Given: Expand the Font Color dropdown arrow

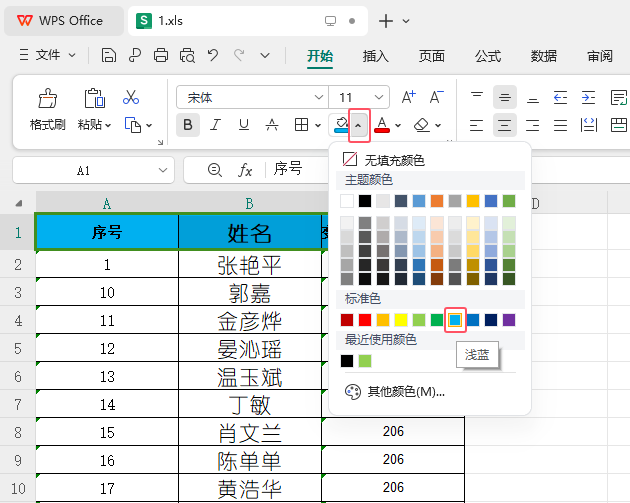Looking at the screenshot, I should point(398,125).
